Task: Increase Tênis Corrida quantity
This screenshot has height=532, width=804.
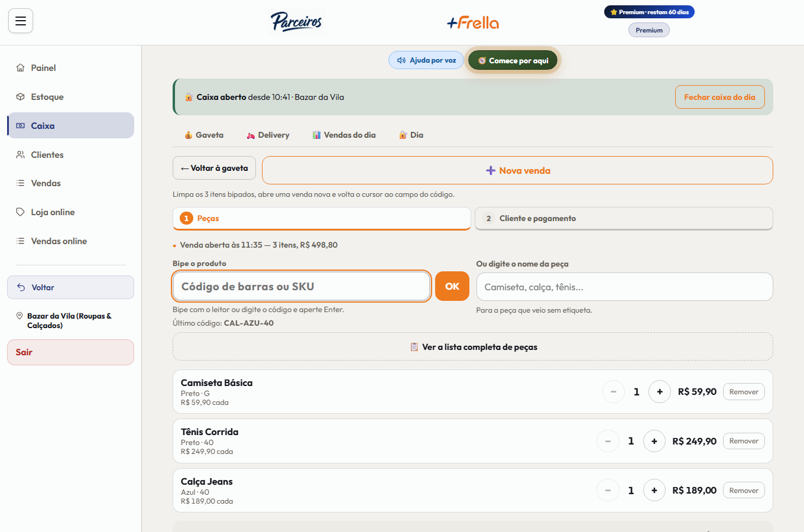Action: pyautogui.click(x=654, y=441)
